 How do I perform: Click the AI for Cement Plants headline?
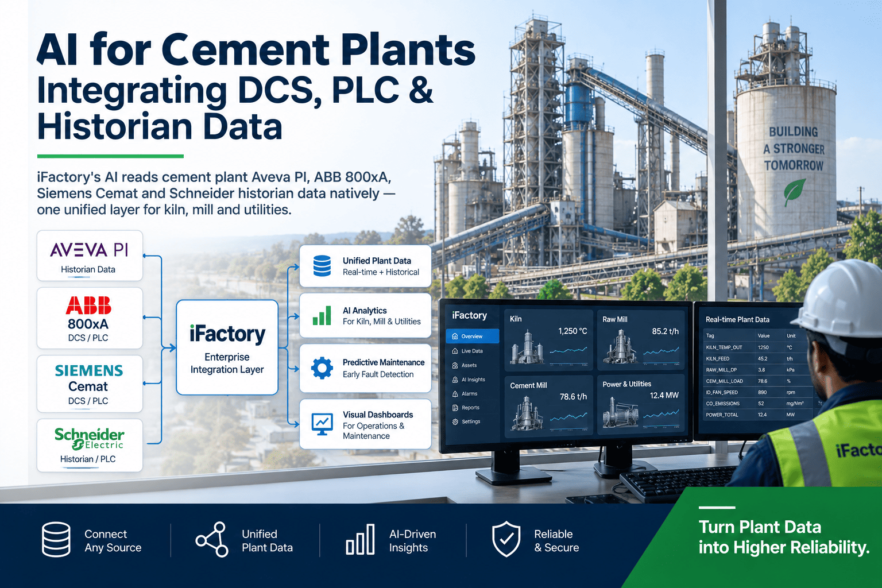pyautogui.click(x=257, y=49)
